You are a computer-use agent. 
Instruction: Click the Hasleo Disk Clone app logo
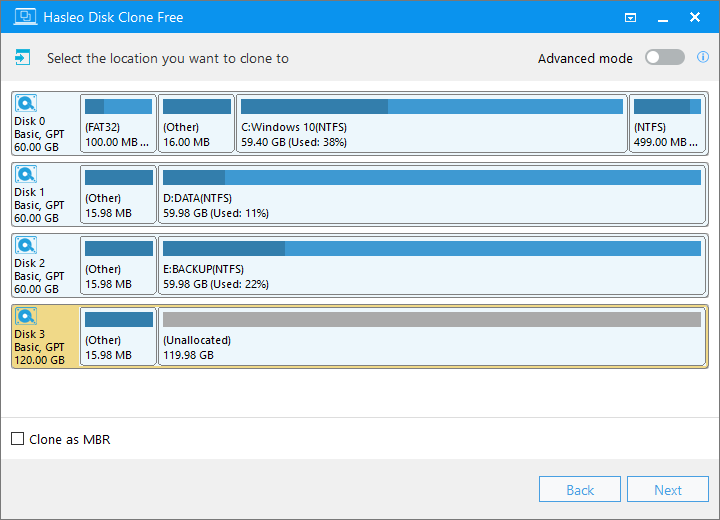click(25, 17)
